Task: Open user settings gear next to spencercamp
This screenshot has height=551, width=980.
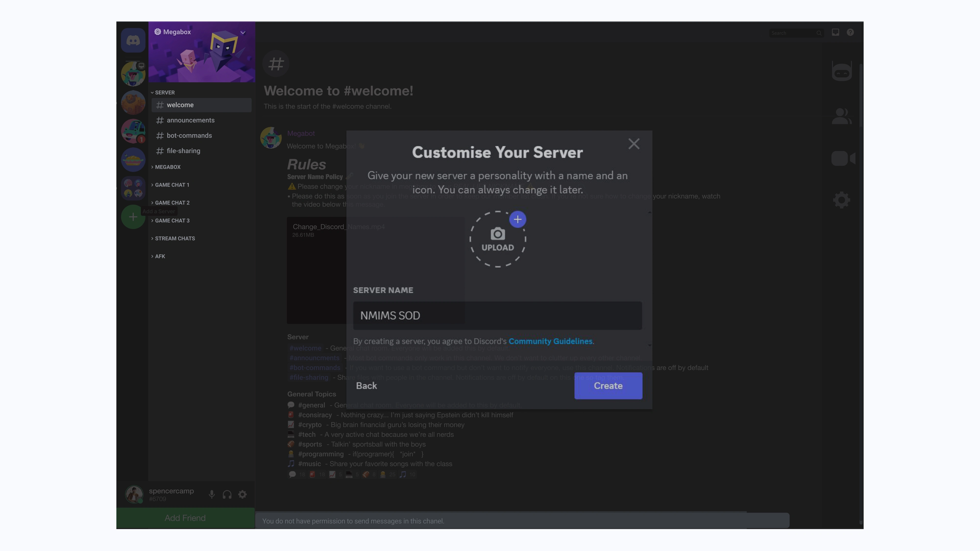Action: click(x=242, y=494)
